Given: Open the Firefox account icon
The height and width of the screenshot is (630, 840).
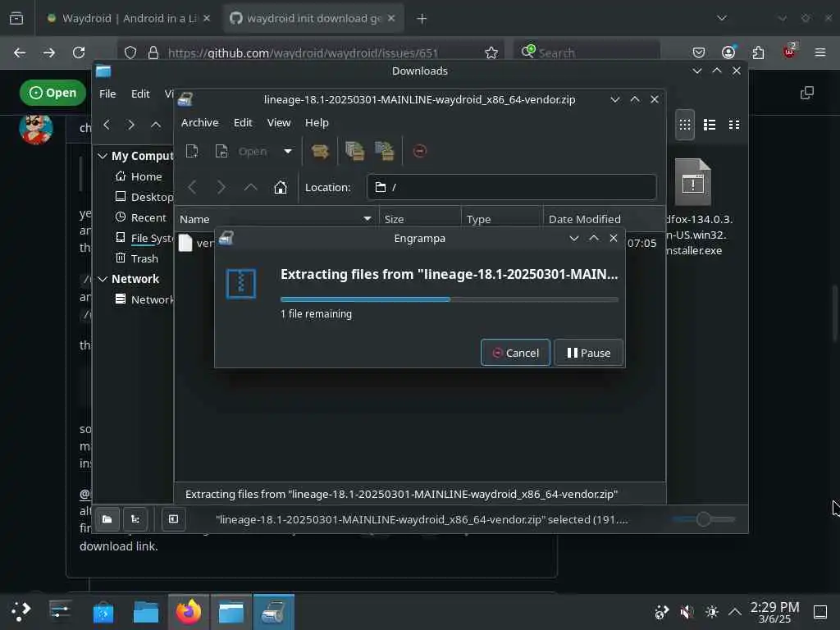Looking at the screenshot, I should click(728, 52).
